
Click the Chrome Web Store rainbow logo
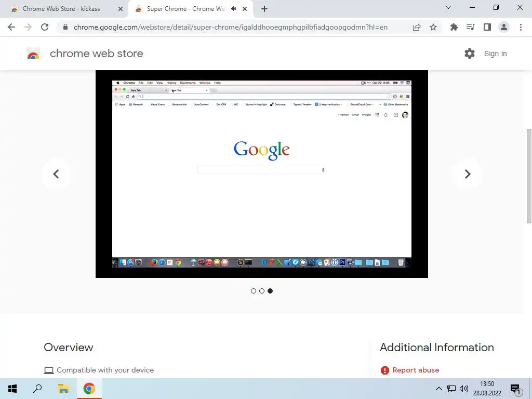tap(33, 54)
